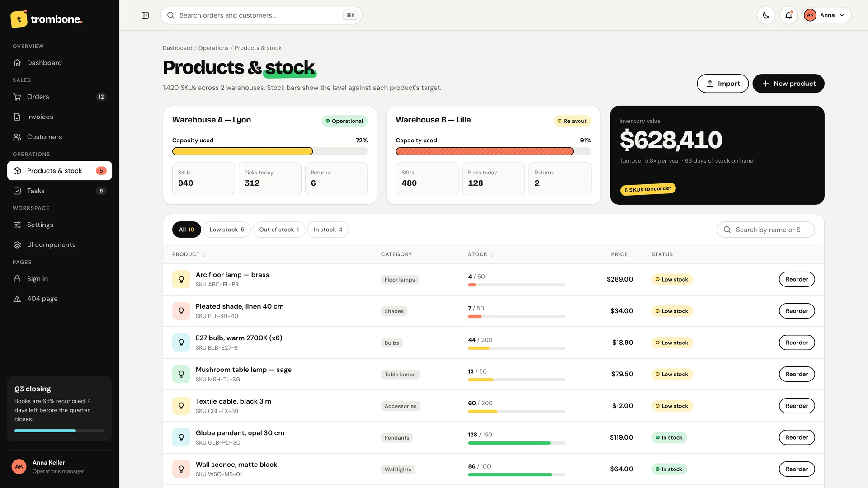Screen dimensions: 868x488
Task: Click the Wall sconce product icon
Action: tap(181, 469)
